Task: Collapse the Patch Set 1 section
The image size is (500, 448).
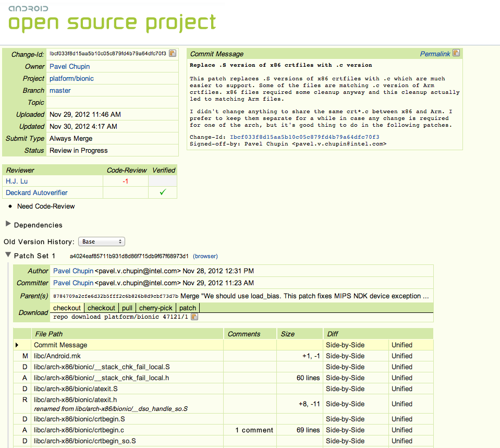Action: click(x=8, y=256)
